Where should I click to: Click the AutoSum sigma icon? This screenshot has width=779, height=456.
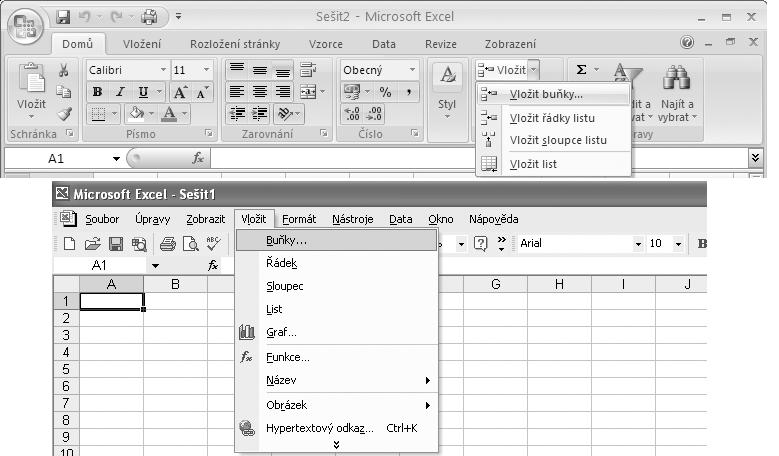(x=581, y=70)
